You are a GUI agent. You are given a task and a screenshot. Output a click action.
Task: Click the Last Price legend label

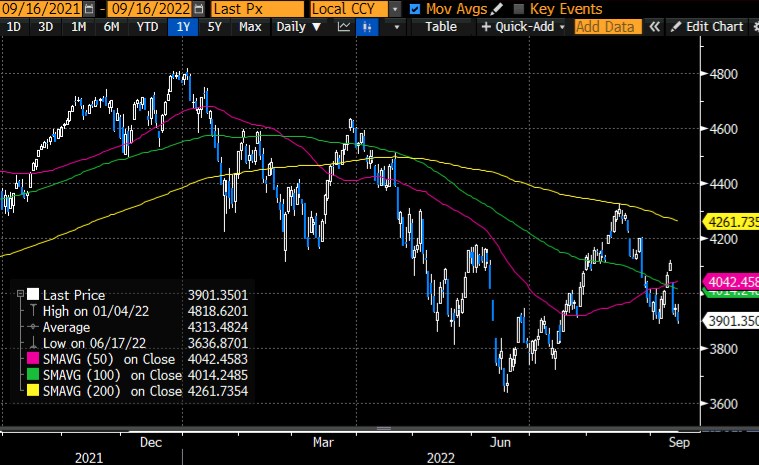click(x=74, y=295)
